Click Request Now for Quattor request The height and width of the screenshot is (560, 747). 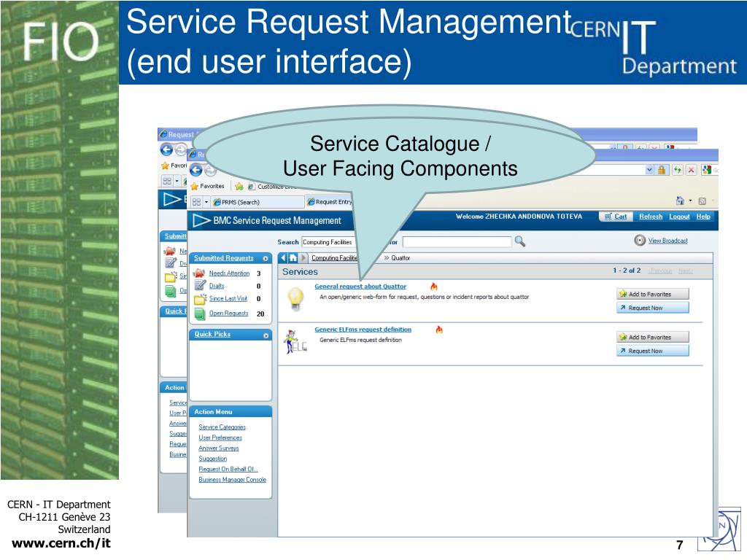pyautogui.click(x=652, y=308)
